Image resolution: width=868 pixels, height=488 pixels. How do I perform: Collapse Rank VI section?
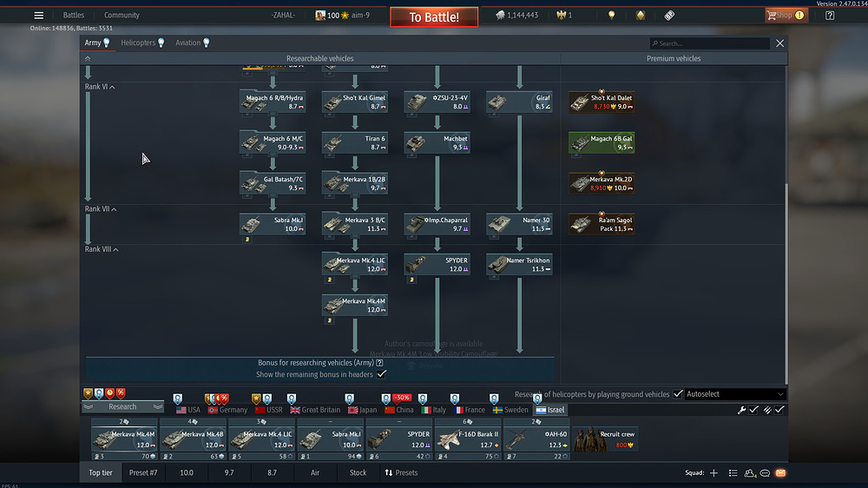(100, 87)
